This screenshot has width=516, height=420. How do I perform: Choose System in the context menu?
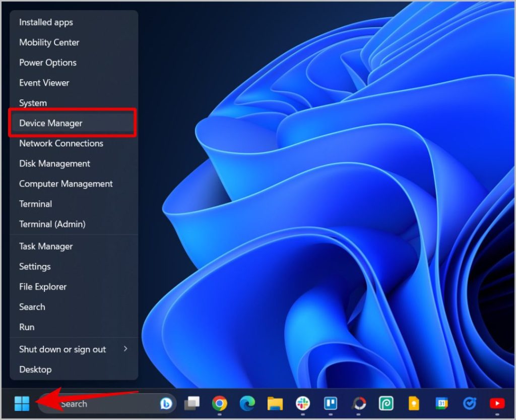[x=74, y=103]
